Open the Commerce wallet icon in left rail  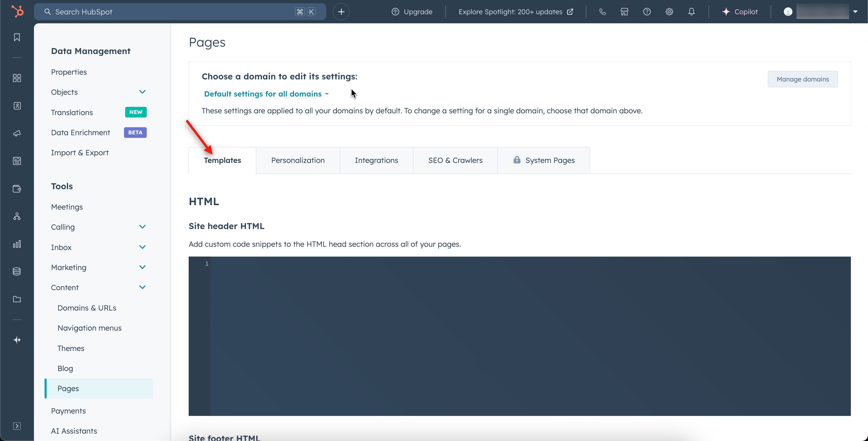(x=17, y=189)
